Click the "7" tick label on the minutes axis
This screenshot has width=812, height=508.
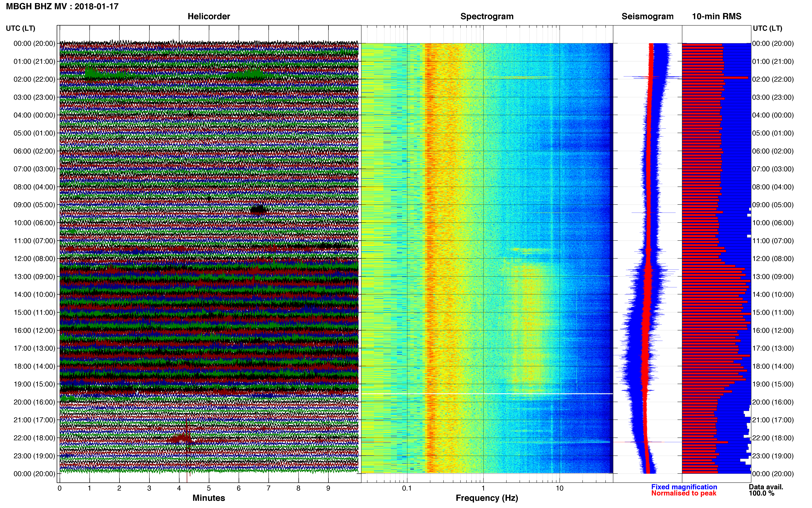click(x=269, y=488)
